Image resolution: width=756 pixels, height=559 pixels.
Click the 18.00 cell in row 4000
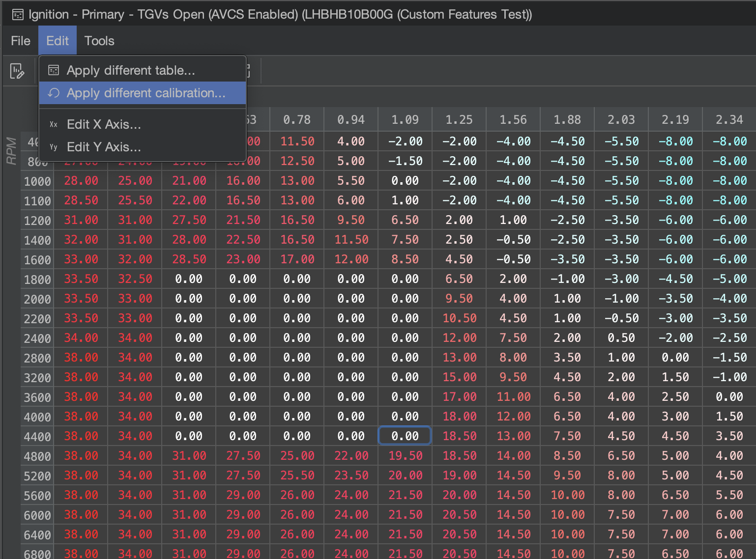459,416
